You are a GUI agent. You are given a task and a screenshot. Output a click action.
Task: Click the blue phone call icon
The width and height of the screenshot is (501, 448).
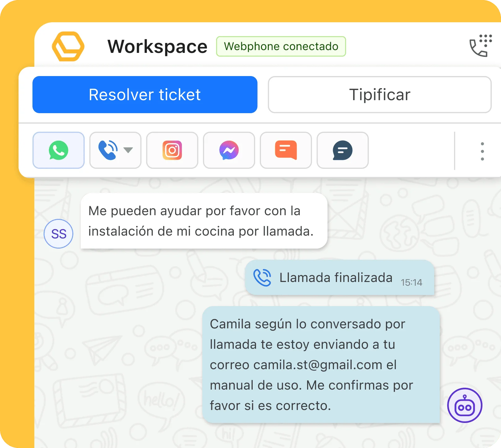[x=108, y=150]
